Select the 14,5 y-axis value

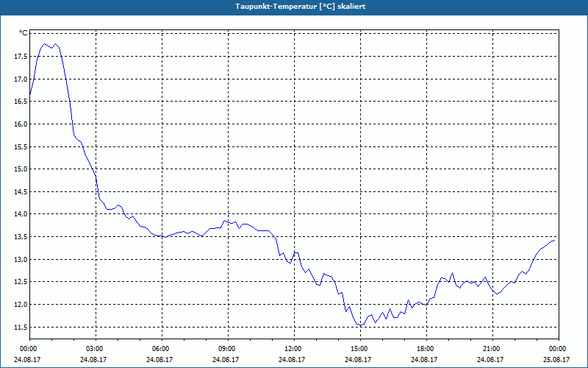pyautogui.click(x=21, y=191)
